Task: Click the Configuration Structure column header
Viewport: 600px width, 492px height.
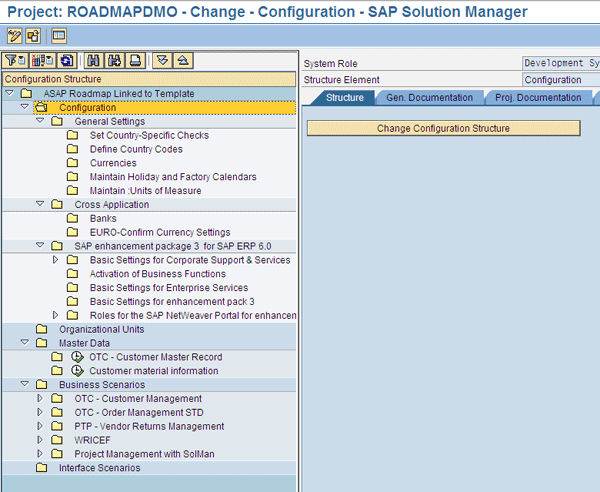Action: pyautogui.click(x=149, y=79)
